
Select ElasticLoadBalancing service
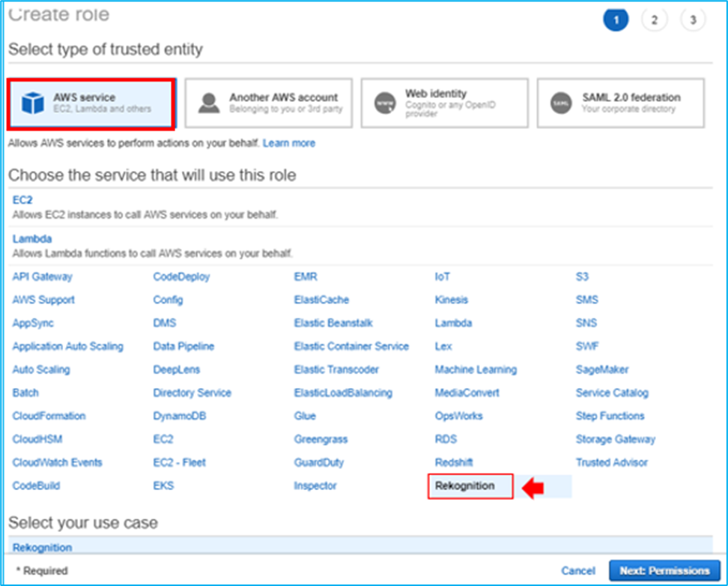(343, 393)
